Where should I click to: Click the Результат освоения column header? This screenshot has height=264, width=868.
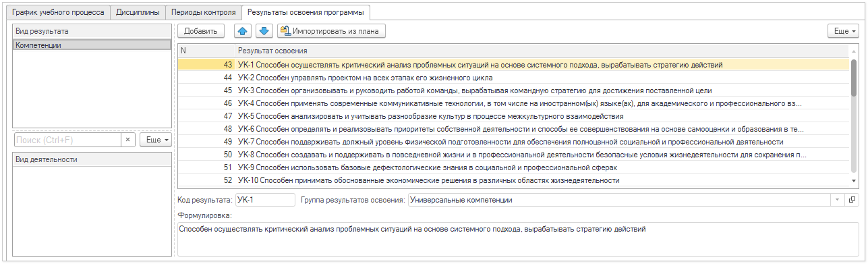pos(541,51)
